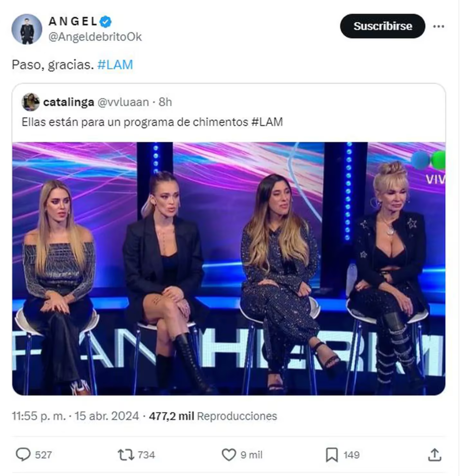Follow the blue #LAM hashtag link
This screenshot has width=463, height=476.
pos(115,65)
